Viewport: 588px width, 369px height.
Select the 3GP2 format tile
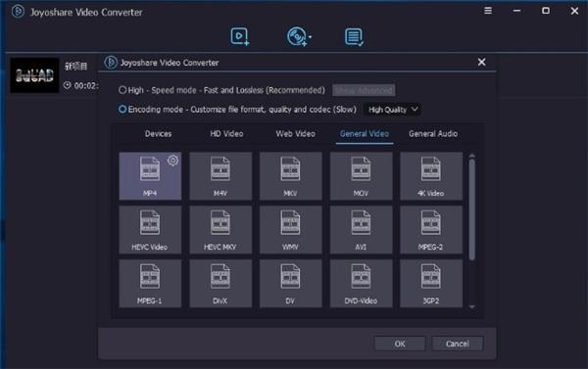tap(431, 284)
